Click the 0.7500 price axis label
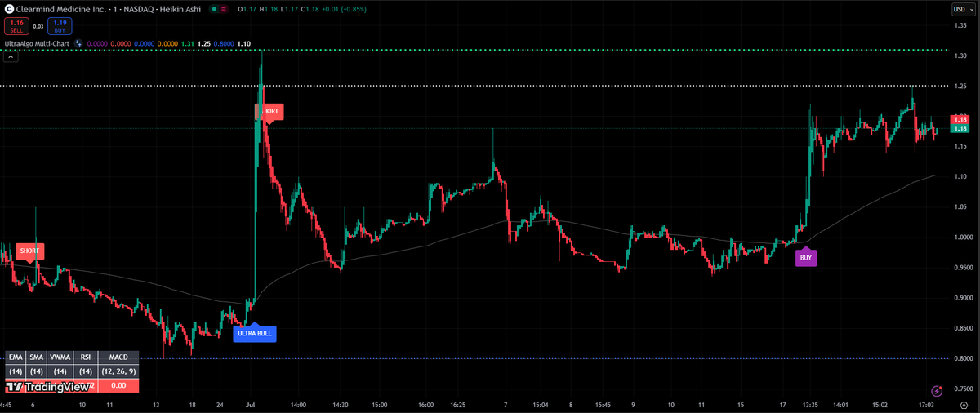The width and height of the screenshot is (980, 413). [962, 389]
